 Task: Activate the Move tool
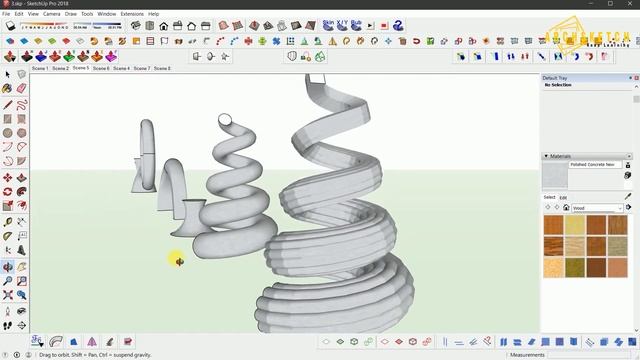(x=7, y=178)
